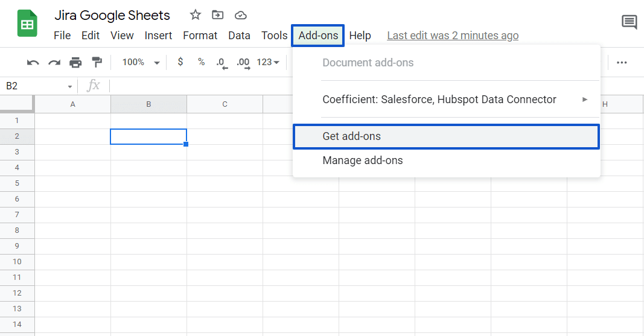
Task: Click the selected cell B2
Action: pyautogui.click(x=148, y=136)
